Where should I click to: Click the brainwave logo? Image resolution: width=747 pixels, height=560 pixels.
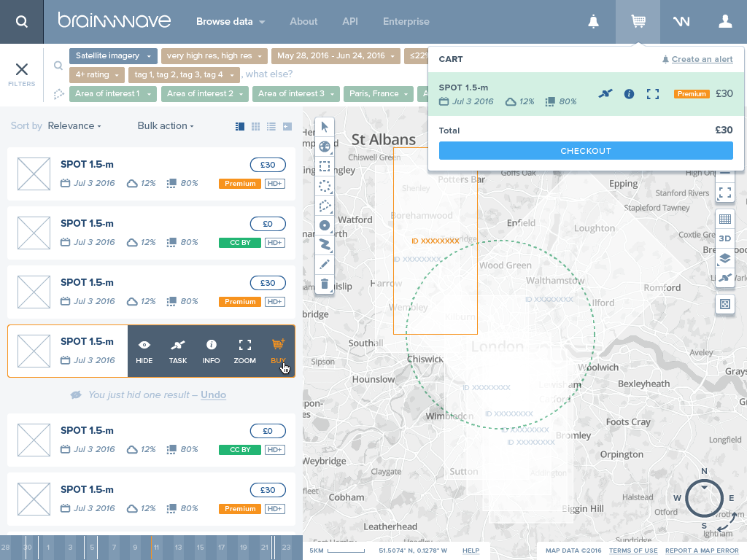click(x=115, y=20)
